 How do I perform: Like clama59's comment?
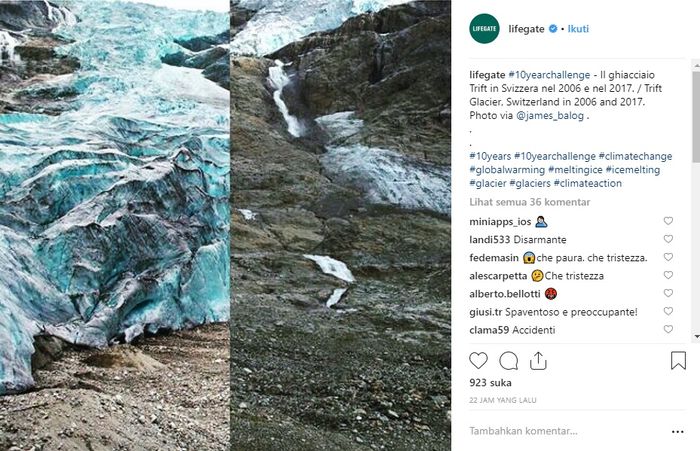[668, 330]
